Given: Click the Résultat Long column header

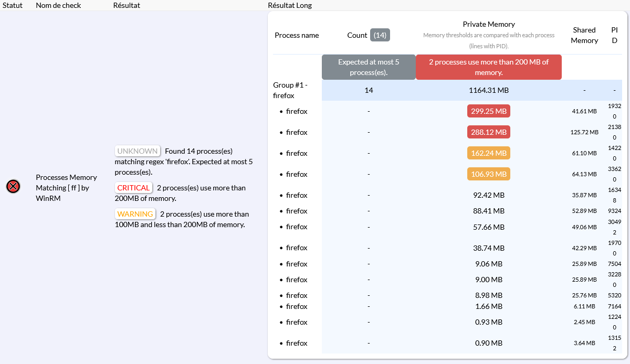Looking at the screenshot, I should [290, 5].
